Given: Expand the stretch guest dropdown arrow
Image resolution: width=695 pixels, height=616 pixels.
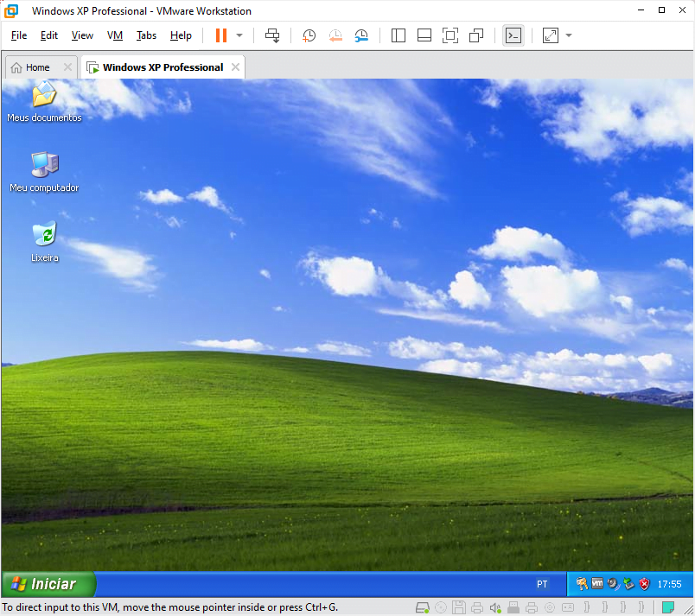Looking at the screenshot, I should [569, 35].
